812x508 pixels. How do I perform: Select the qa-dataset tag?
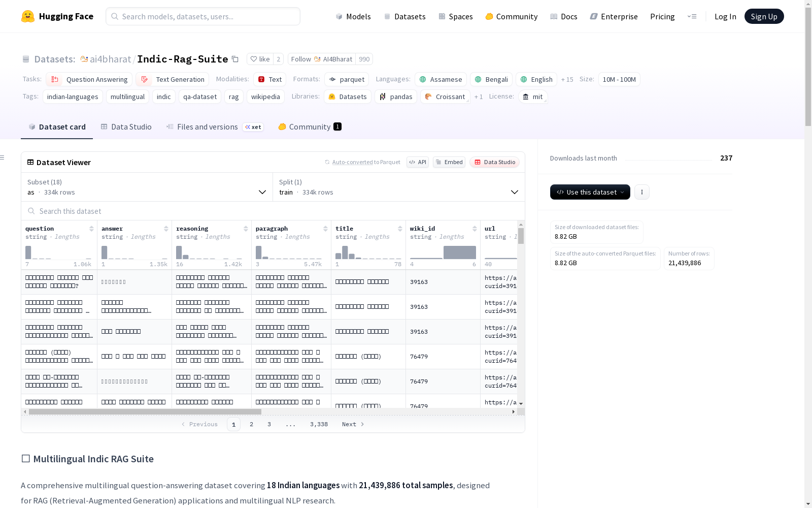coord(200,97)
